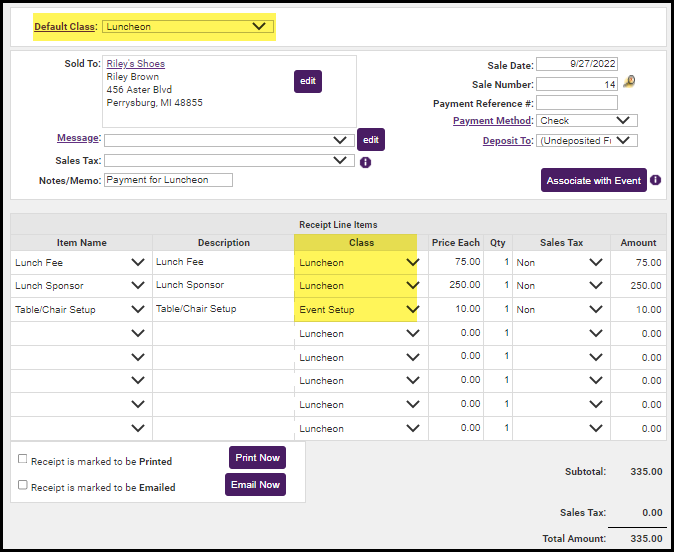Click the Payment Method label link
The image size is (674, 552).
click(493, 121)
